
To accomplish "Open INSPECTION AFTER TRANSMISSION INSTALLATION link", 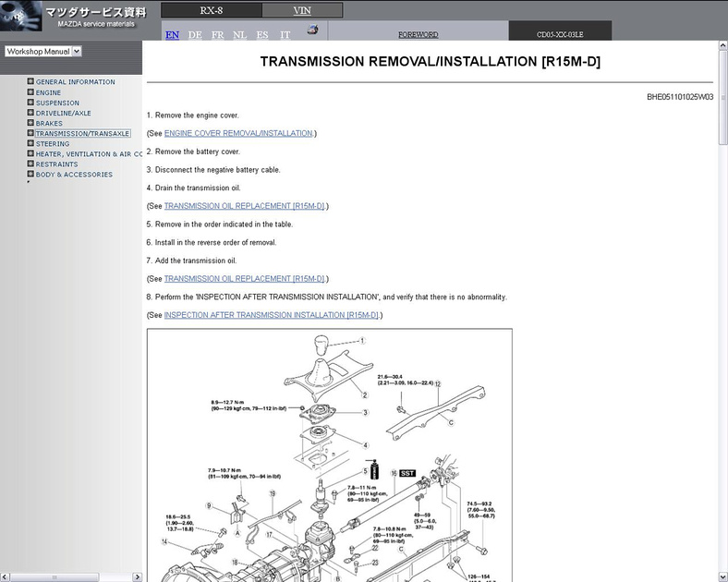I will [x=271, y=315].
